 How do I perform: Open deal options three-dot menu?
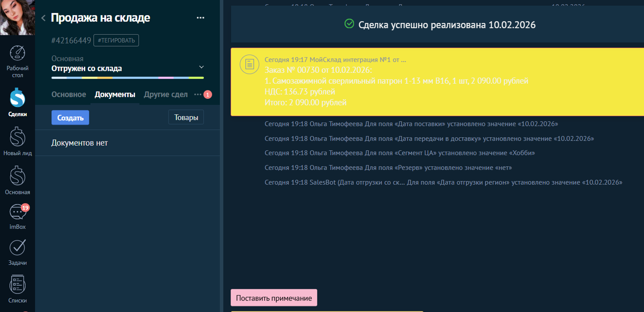click(200, 18)
